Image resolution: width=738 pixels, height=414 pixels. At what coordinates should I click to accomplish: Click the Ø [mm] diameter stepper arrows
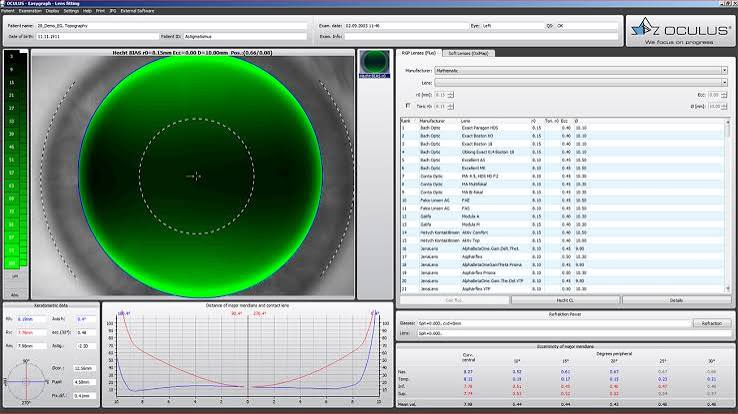tap(724, 106)
